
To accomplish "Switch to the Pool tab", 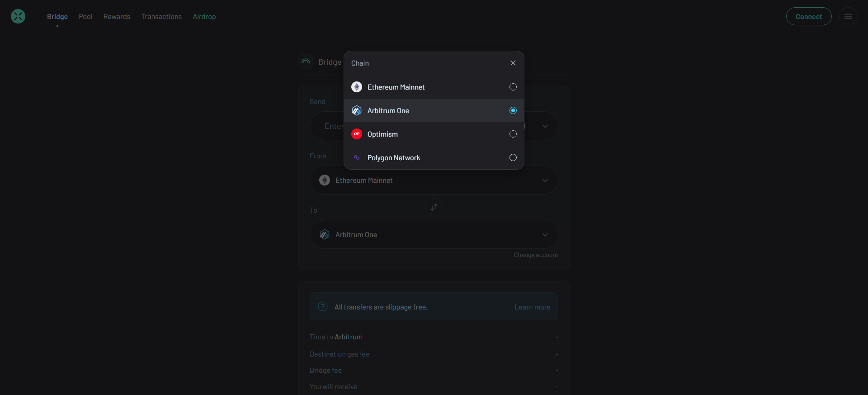I will [85, 16].
